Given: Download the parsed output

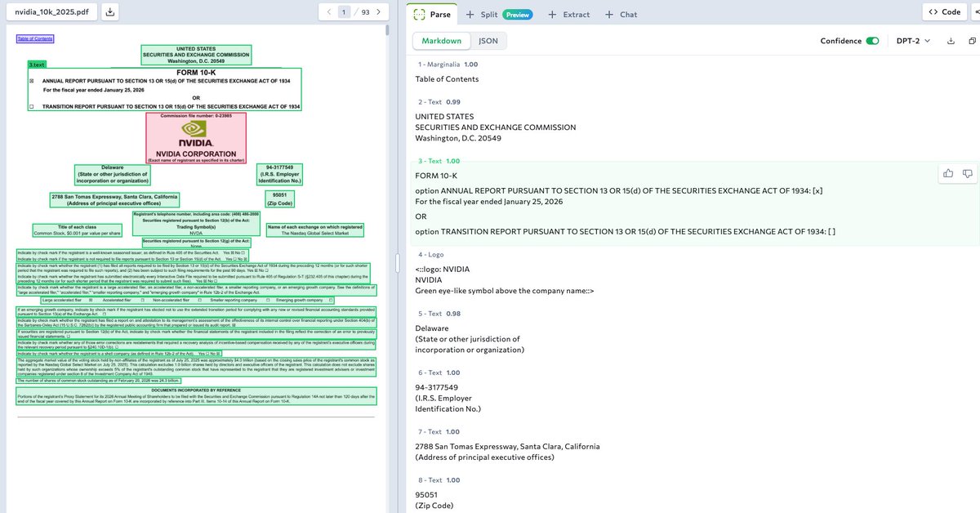Looking at the screenshot, I should click(950, 41).
